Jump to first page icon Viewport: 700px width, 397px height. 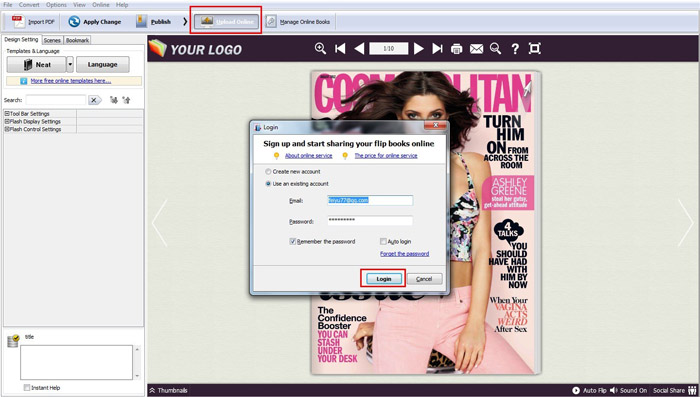[x=340, y=48]
